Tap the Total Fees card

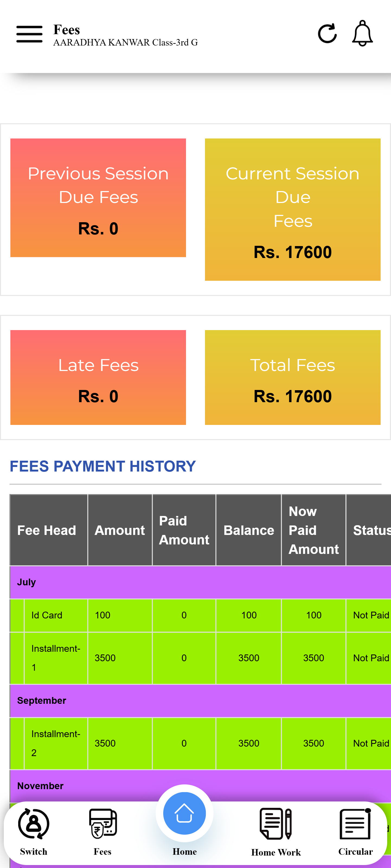click(293, 377)
